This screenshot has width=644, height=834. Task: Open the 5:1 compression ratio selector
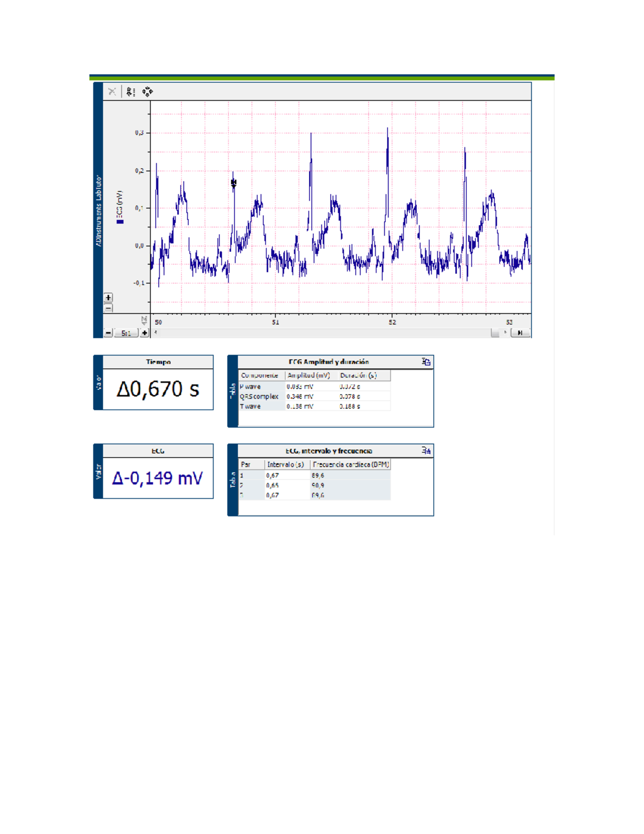point(126,333)
